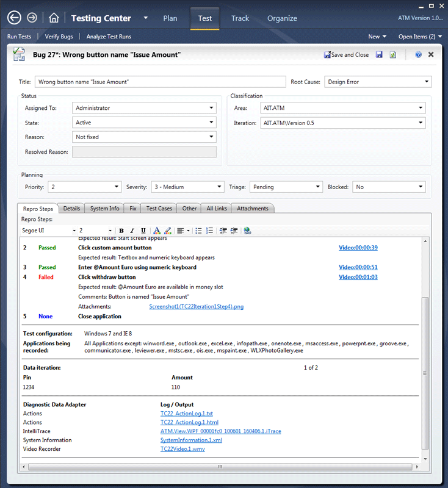Open the Track tab
The image size is (448, 488).
240,18
